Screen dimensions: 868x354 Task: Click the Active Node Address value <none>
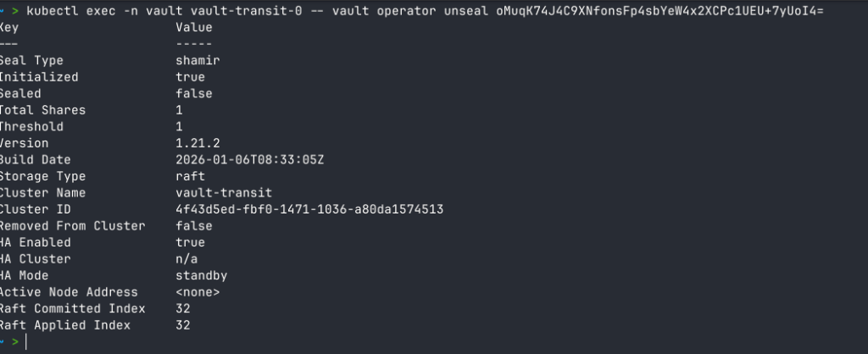(198, 292)
